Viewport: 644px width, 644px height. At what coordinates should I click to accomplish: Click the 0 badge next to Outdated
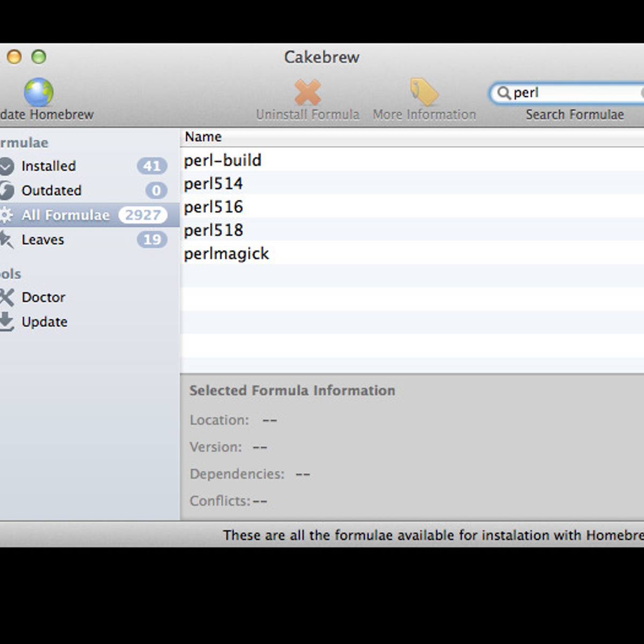point(156,191)
